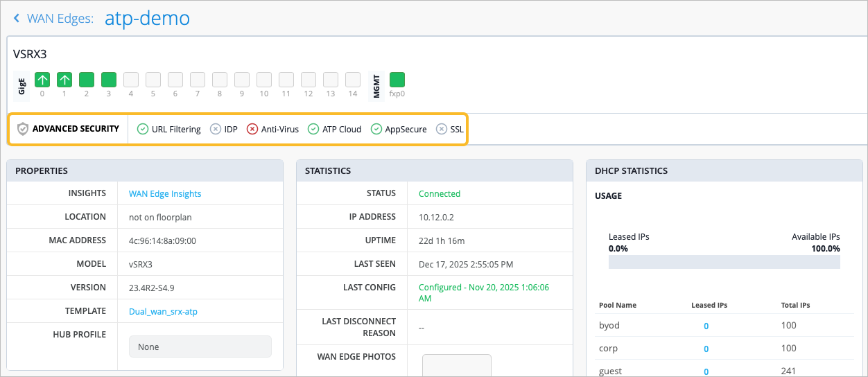Click the atp-demo page title

[147, 18]
